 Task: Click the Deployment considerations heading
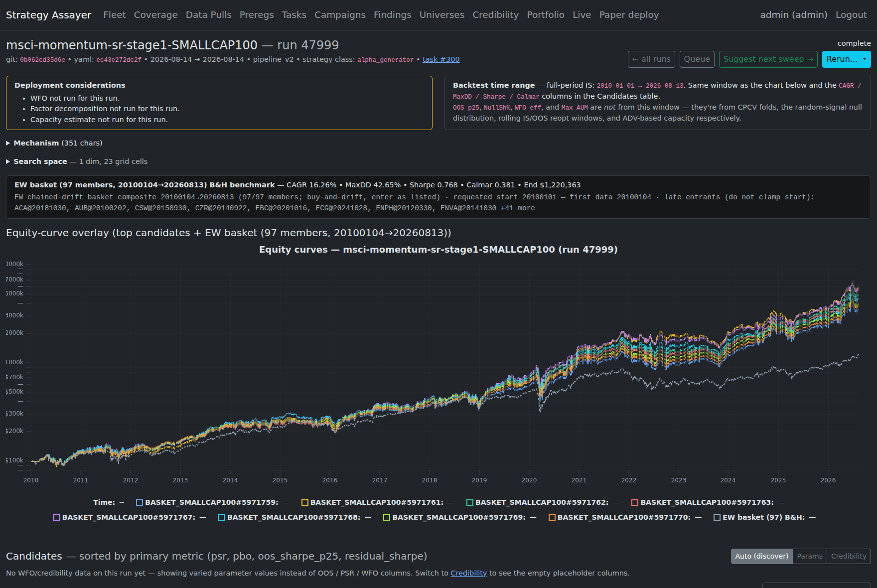pos(70,85)
